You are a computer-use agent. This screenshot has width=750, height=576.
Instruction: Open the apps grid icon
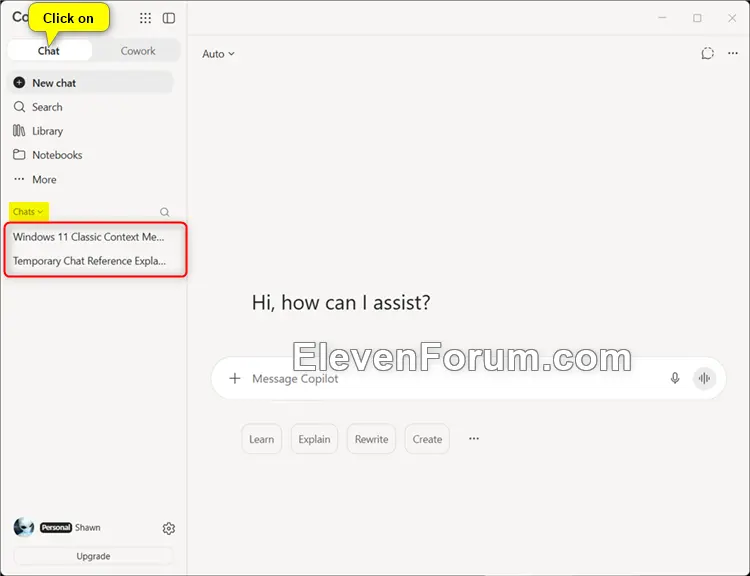click(x=145, y=18)
